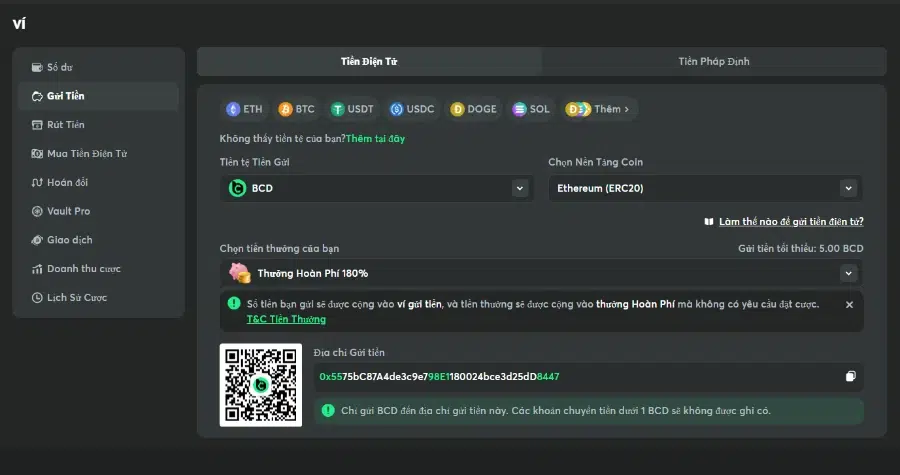
Task: Click the BCD dropdown chevron arrow
Action: point(519,188)
